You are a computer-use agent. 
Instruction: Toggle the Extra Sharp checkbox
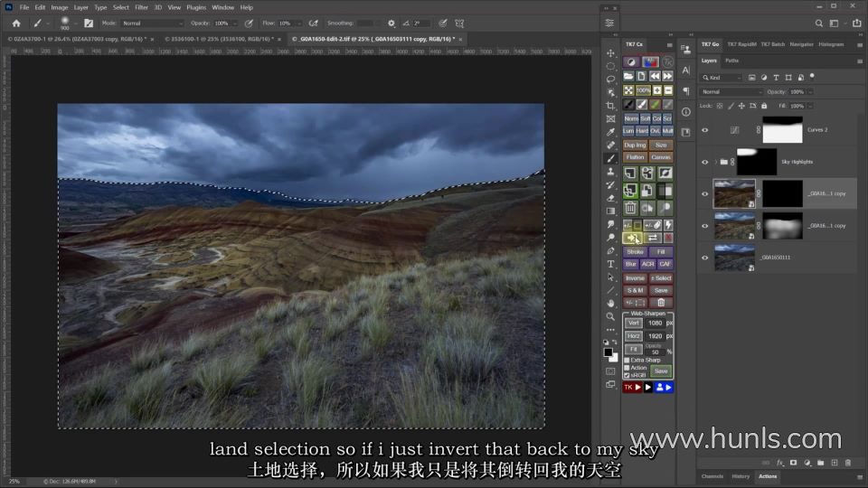pyautogui.click(x=627, y=361)
